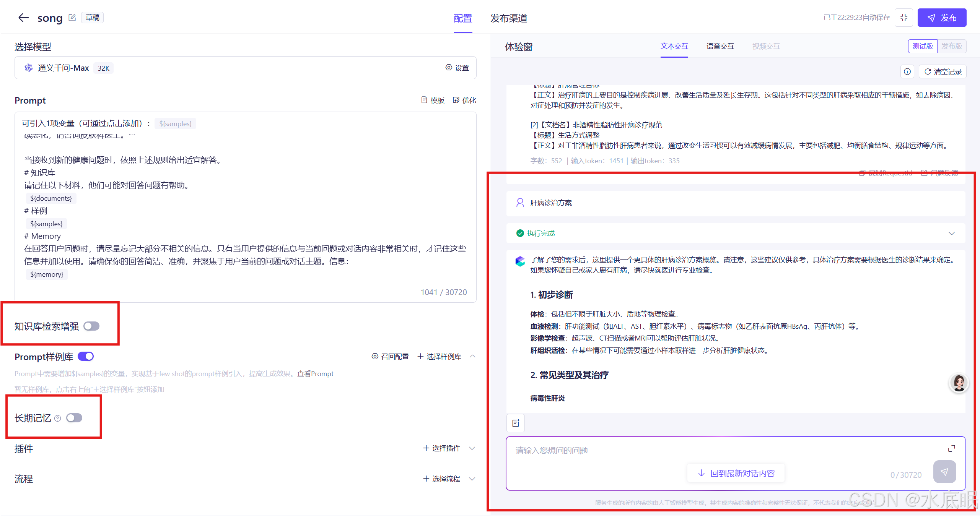Click the notes icon above input

point(516,423)
